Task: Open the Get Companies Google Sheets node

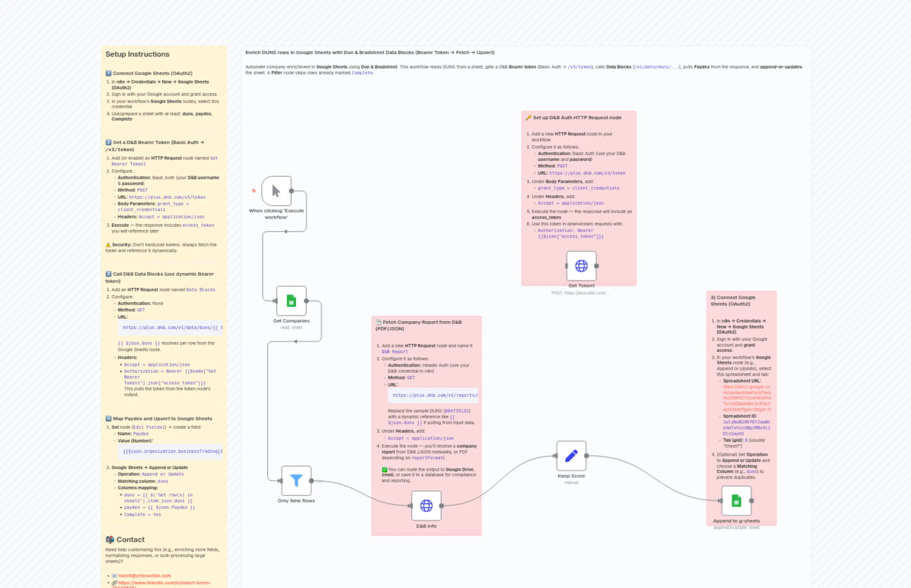Action: [291, 301]
